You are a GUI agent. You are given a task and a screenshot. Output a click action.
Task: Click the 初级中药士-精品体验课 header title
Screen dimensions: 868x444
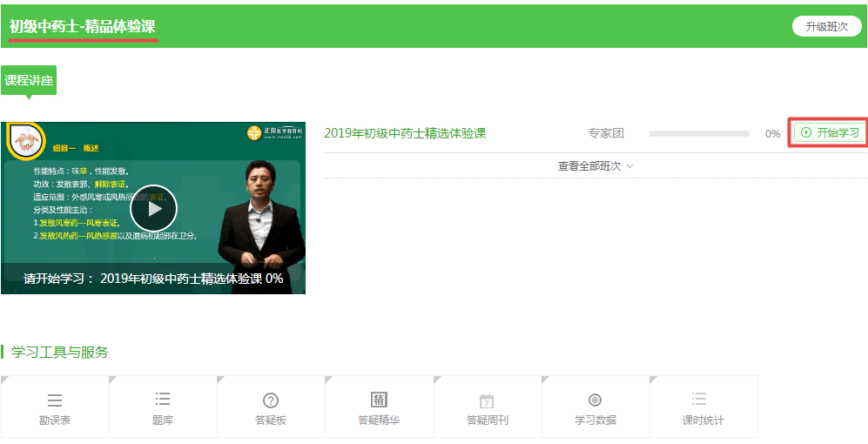click(x=84, y=26)
